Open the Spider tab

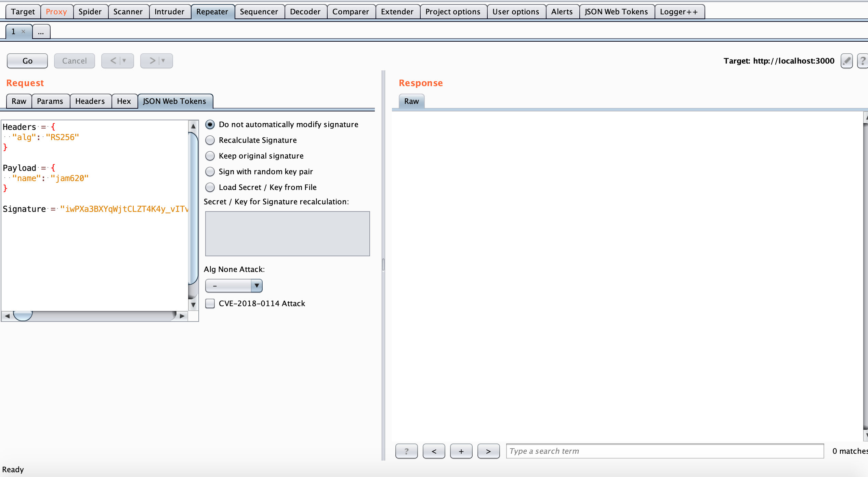[90, 12]
